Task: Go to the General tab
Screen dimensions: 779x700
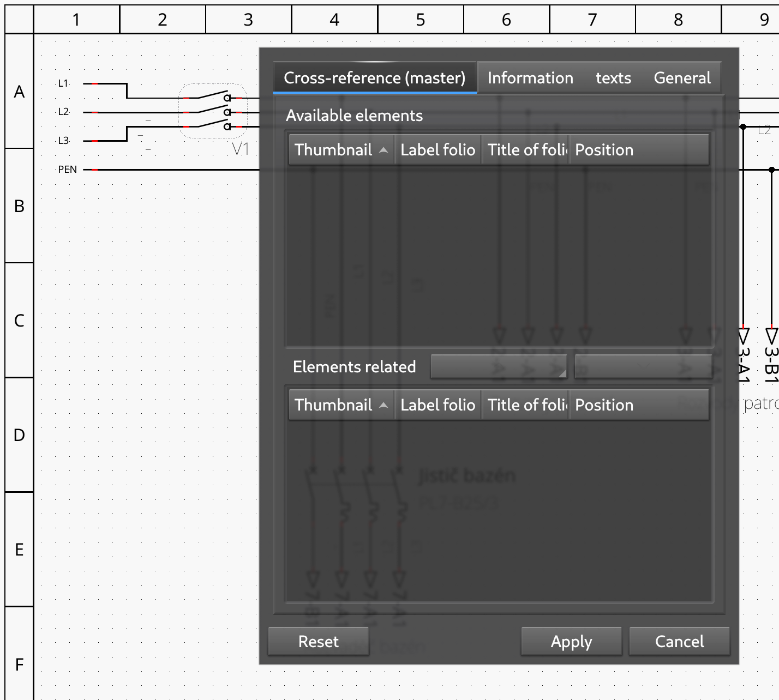Action: (x=682, y=78)
